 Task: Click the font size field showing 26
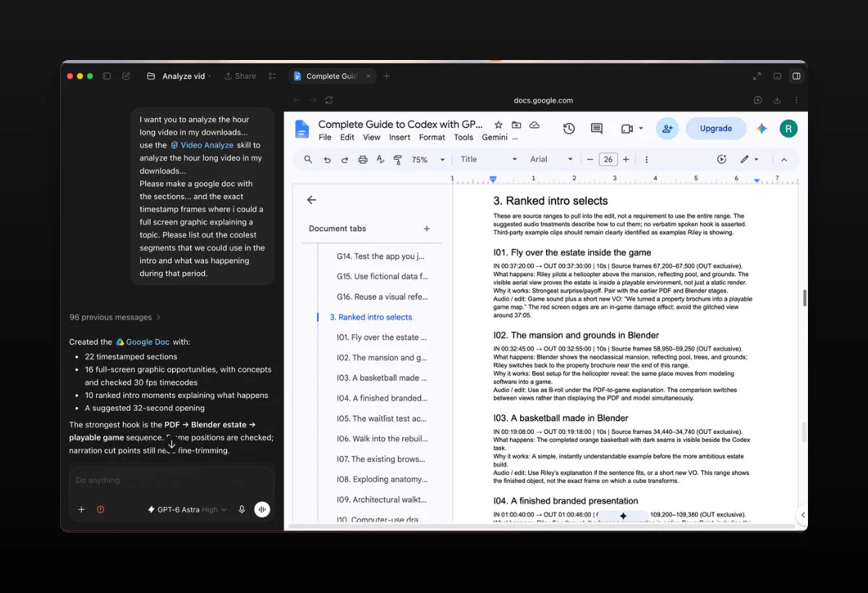pos(608,159)
